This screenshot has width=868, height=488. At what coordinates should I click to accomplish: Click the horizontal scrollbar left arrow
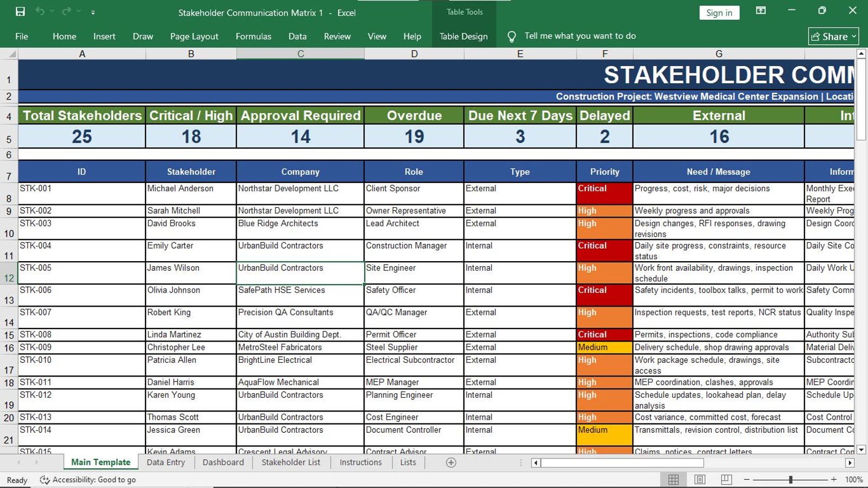(x=536, y=463)
